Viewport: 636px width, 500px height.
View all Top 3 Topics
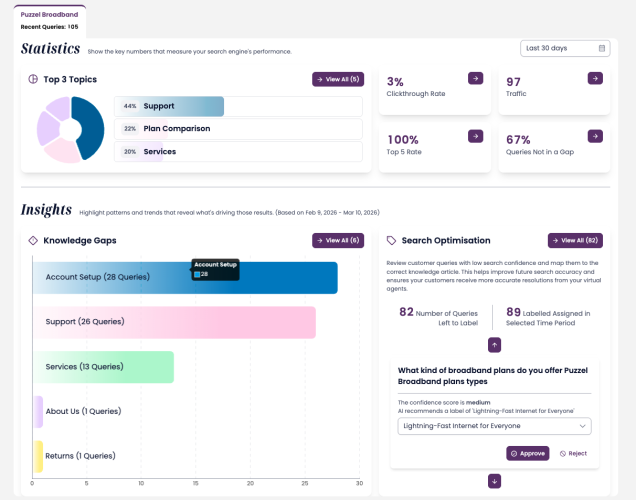tap(337, 79)
